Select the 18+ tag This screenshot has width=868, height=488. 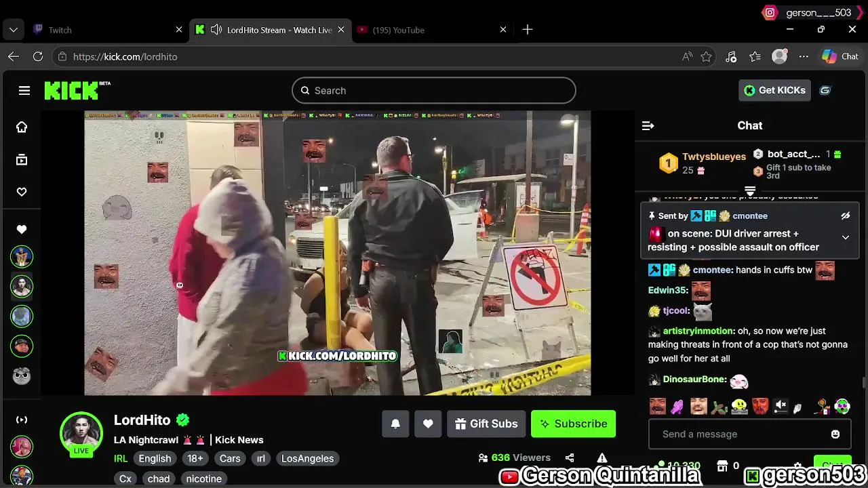(195, 458)
